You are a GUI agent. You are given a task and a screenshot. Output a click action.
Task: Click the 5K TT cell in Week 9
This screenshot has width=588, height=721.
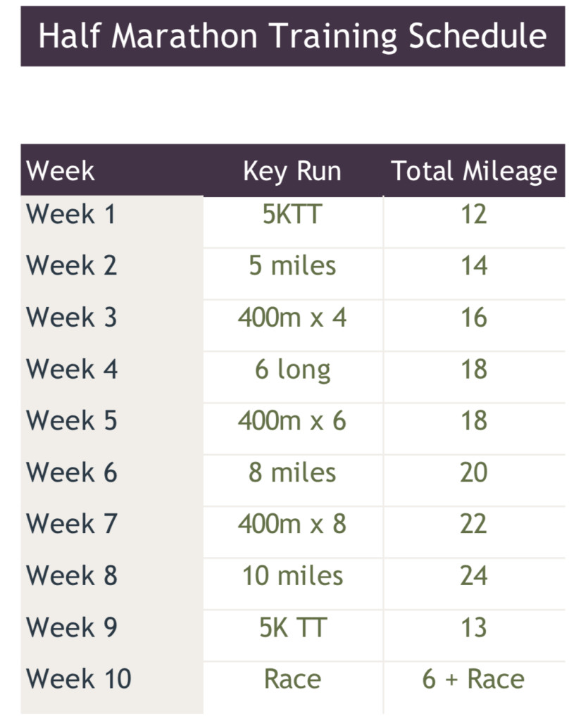point(292,627)
